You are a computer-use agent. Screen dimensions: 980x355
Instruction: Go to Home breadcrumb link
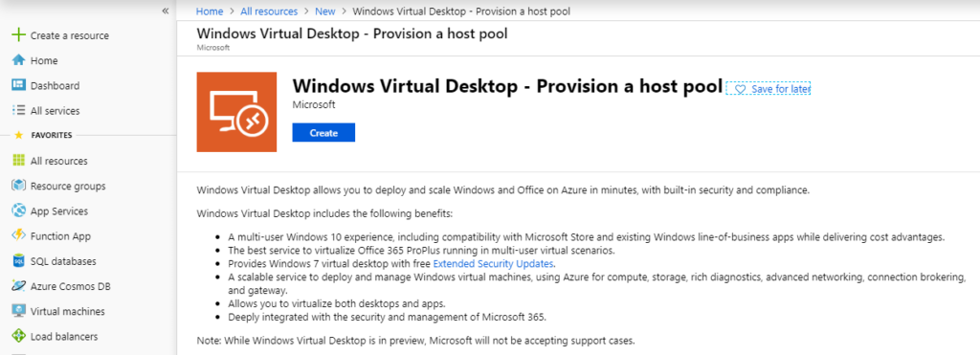pos(210,11)
